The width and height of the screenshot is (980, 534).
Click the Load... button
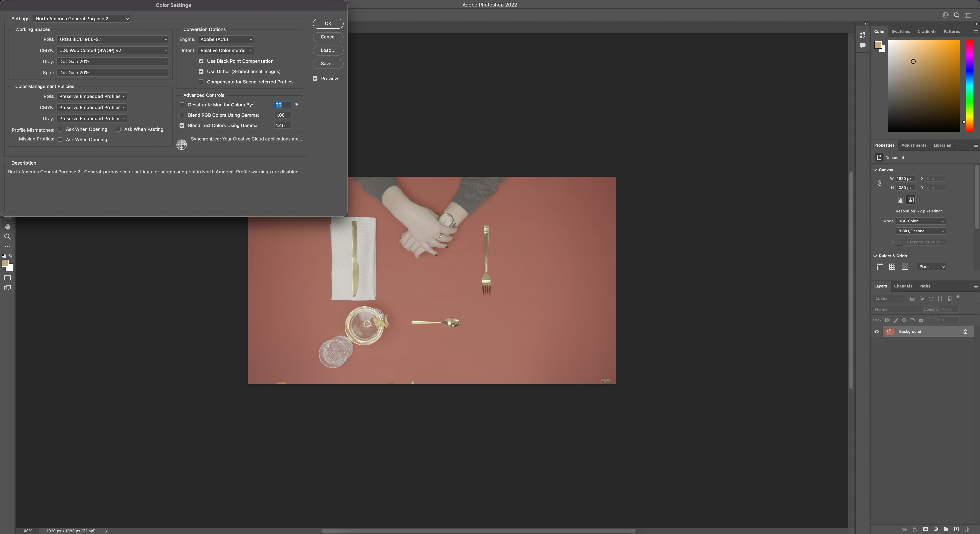pyautogui.click(x=328, y=51)
